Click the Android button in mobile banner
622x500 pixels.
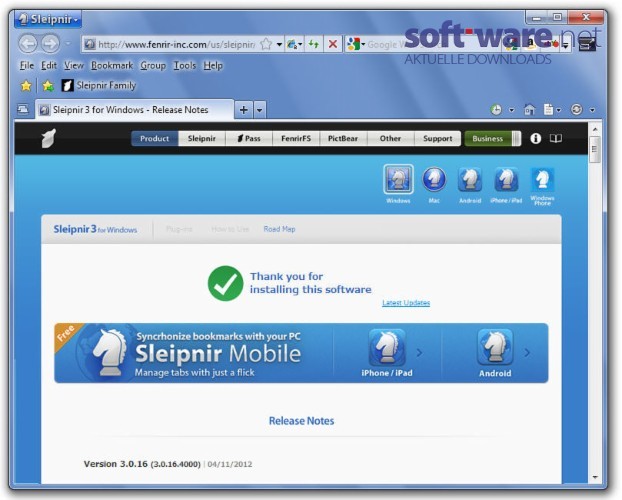[x=495, y=353]
